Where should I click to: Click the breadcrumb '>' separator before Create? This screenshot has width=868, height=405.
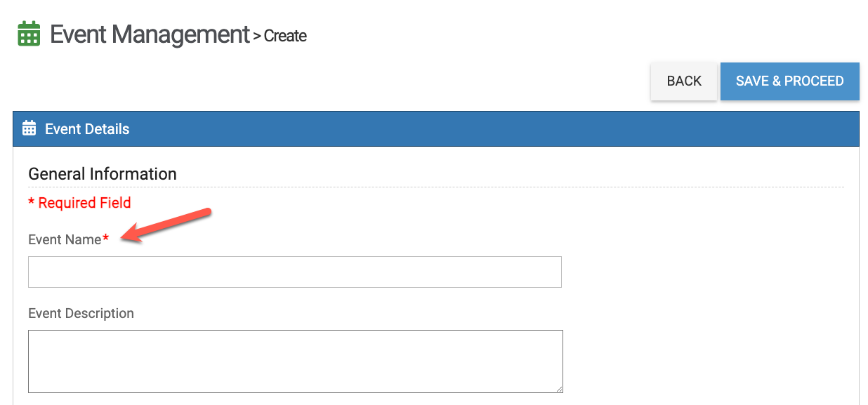257,36
